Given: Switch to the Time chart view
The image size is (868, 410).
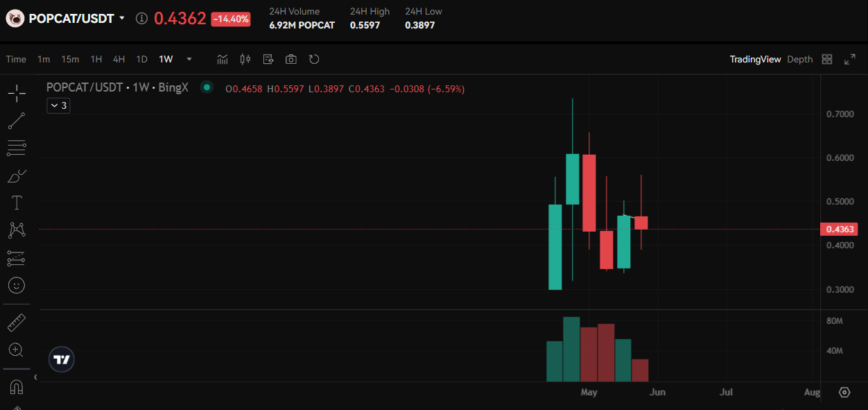Looking at the screenshot, I should (x=16, y=60).
